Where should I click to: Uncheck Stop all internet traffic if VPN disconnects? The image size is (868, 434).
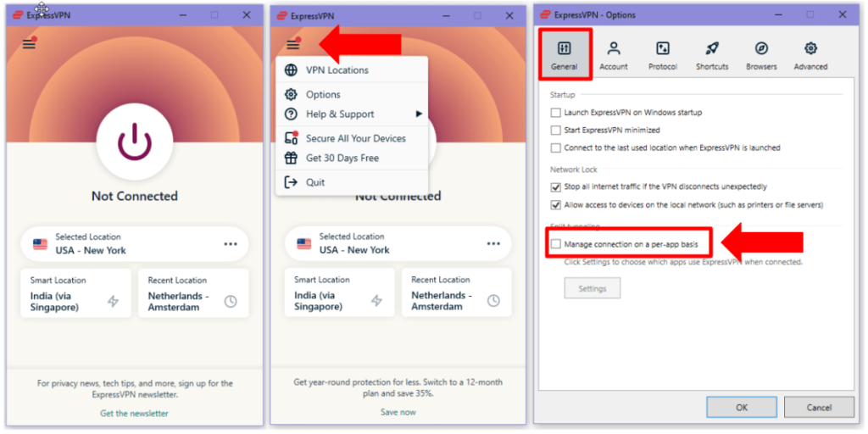coord(556,187)
